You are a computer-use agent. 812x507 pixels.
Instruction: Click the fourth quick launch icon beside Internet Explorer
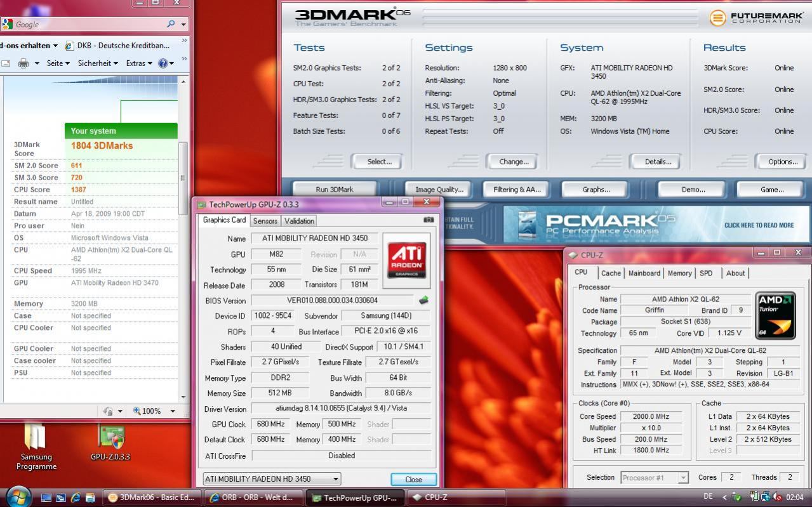(x=90, y=497)
